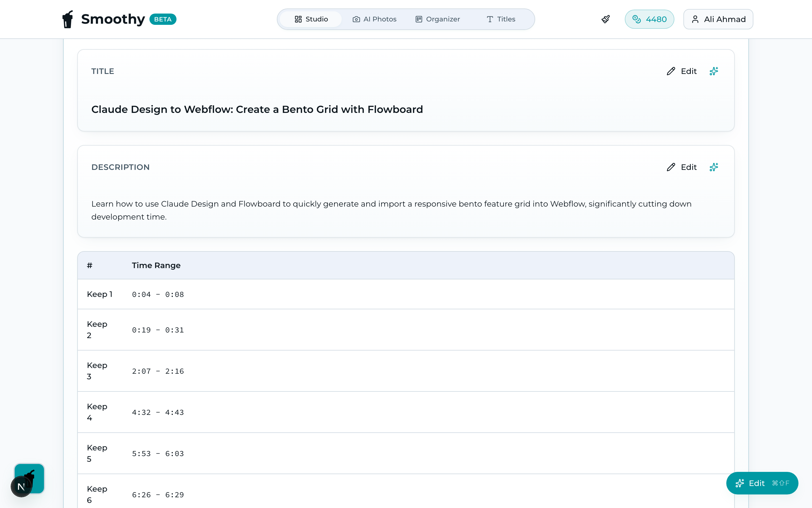Select the Keep 1 row label

pyautogui.click(x=100, y=294)
